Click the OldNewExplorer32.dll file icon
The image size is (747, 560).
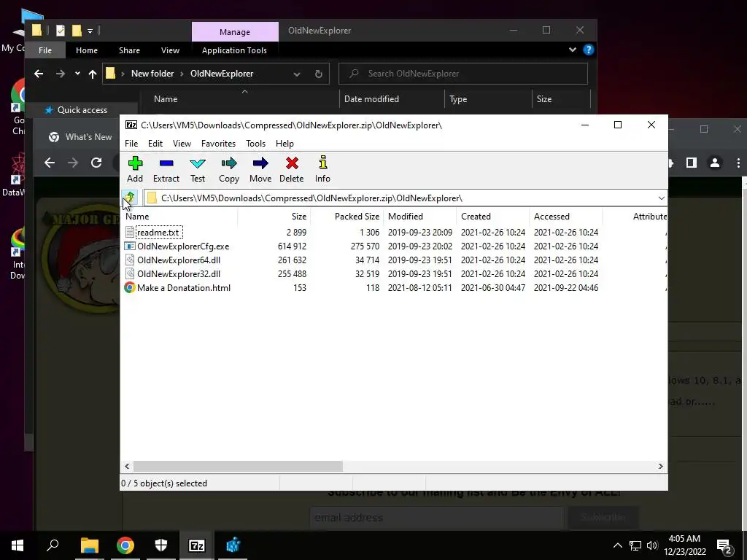130,274
